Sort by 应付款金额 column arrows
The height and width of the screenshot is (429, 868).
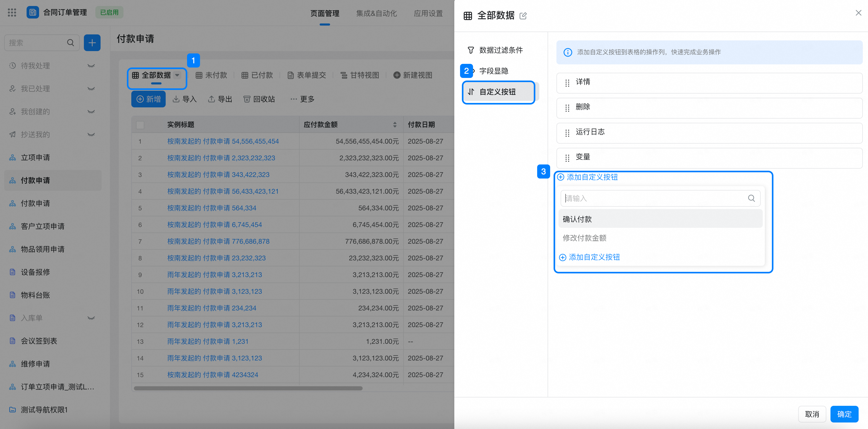[395, 125]
